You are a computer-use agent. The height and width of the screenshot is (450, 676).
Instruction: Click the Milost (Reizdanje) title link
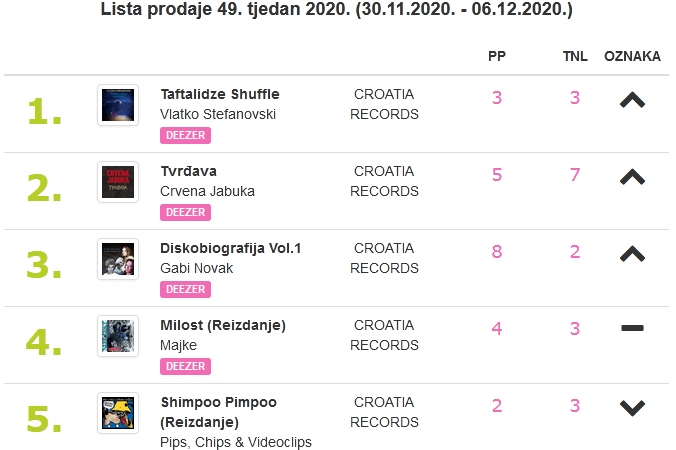(x=223, y=325)
